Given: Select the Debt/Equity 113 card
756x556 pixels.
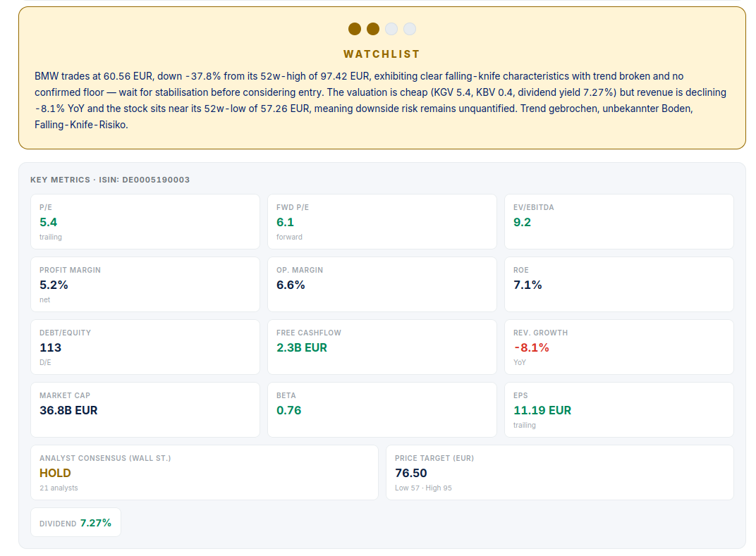Looking at the screenshot, I should [x=145, y=347].
